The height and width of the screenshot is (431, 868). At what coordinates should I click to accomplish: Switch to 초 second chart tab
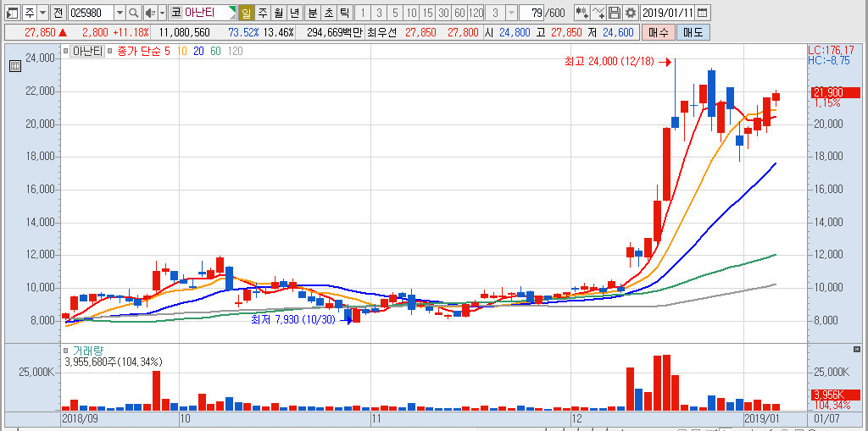(329, 12)
